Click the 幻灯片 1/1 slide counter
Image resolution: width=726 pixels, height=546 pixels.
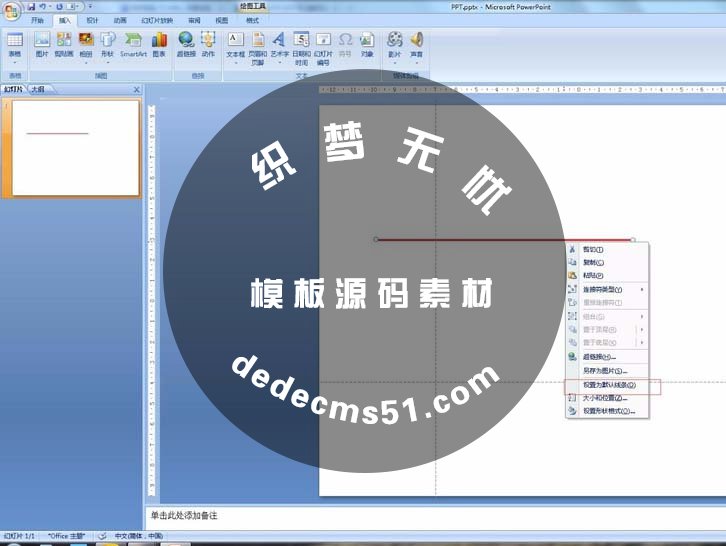19,536
